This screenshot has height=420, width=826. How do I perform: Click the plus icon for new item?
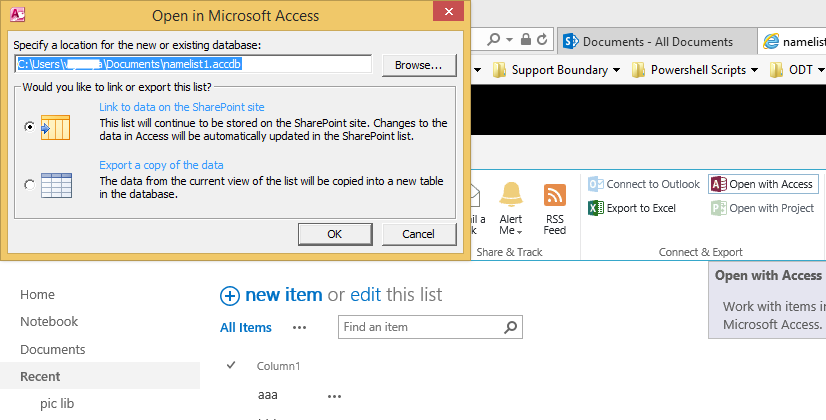pos(230,296)
